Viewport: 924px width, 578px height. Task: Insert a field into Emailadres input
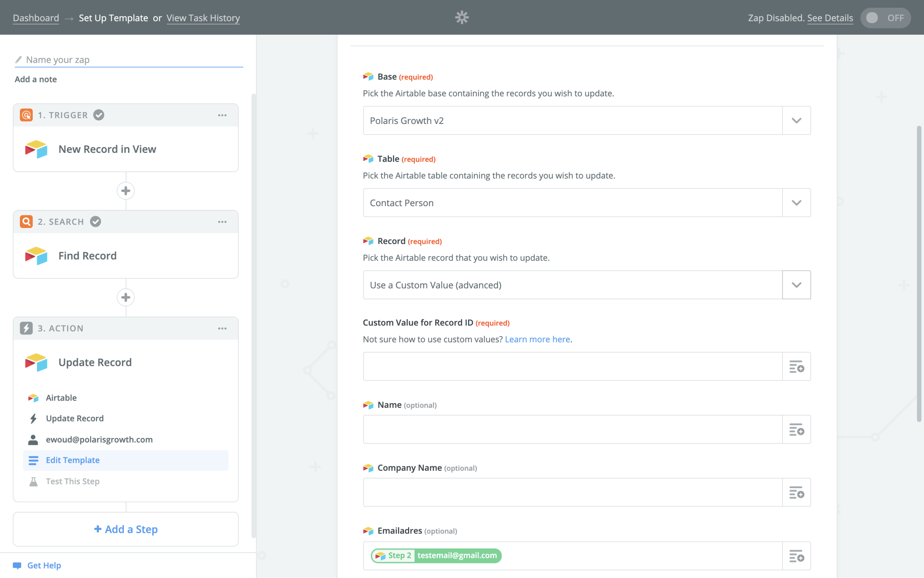coord(796,556)
